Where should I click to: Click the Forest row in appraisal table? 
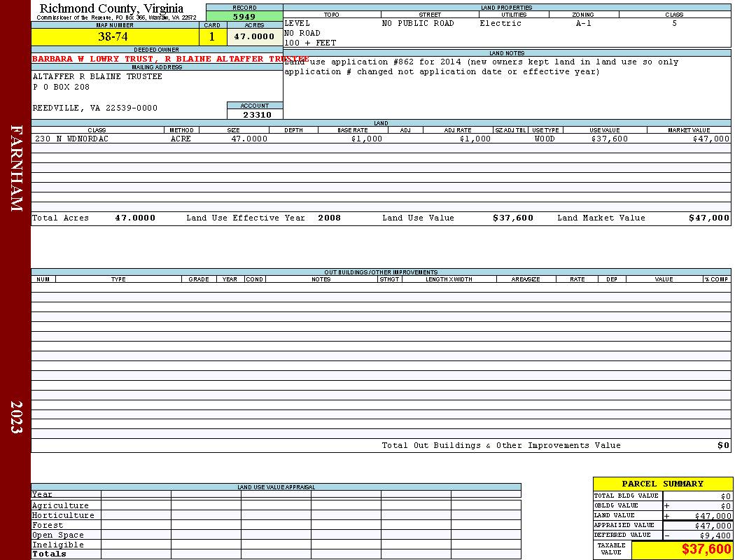click(x=276, y=525)
